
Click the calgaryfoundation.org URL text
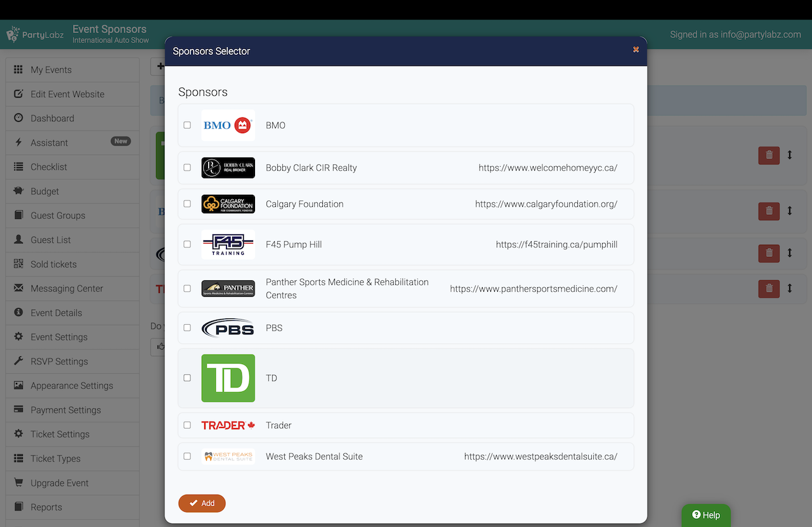(546, 204)
